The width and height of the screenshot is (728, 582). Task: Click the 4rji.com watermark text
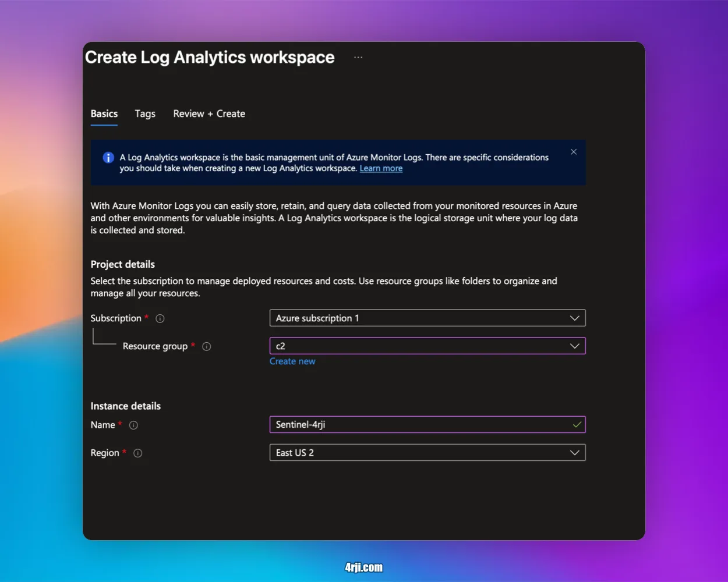(364, 567)
